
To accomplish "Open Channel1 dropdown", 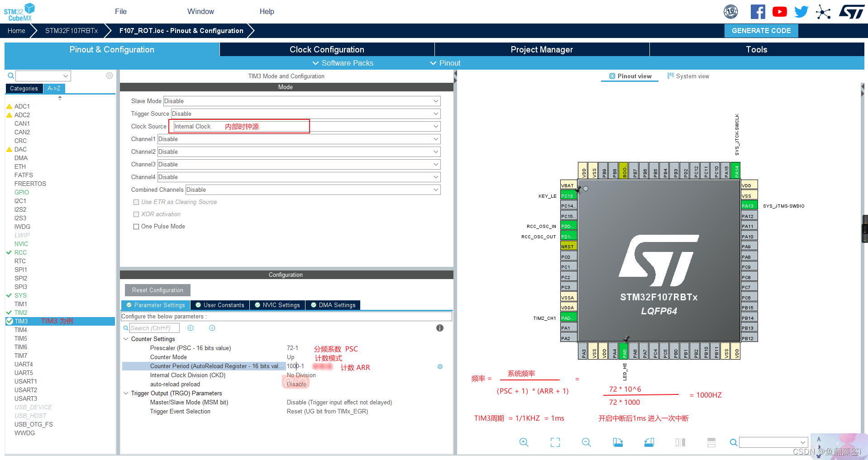I will (x=299, y=139).
